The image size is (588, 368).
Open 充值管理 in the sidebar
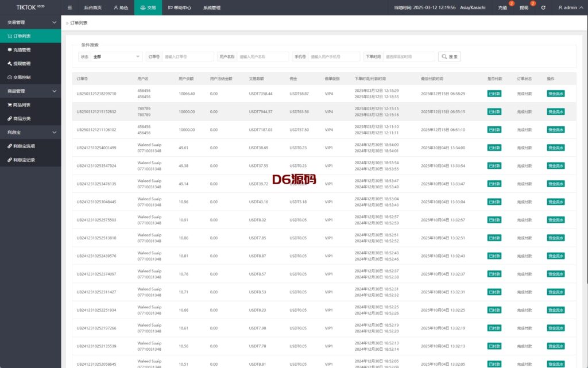30,50
